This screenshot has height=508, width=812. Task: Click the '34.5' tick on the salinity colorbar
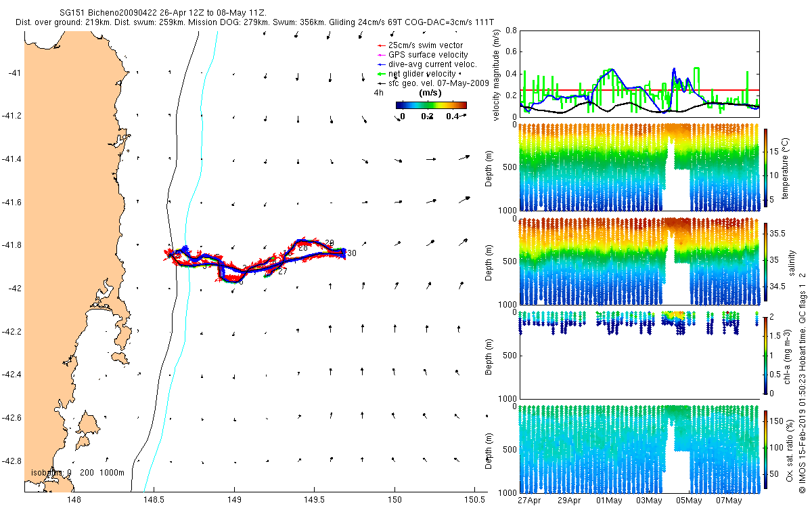click(x=779, y=287)
